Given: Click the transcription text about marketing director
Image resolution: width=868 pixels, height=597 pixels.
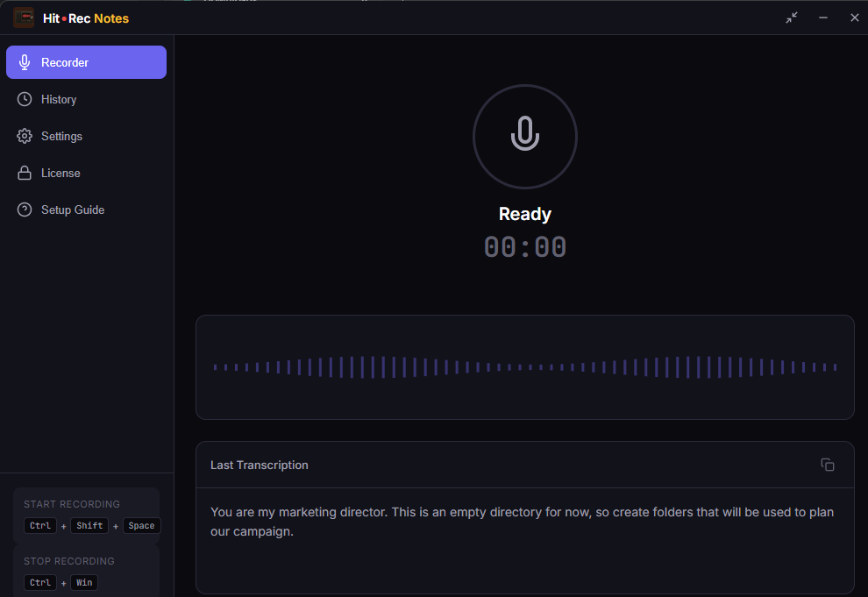Looking at the screenshot, I should [522, 522].
